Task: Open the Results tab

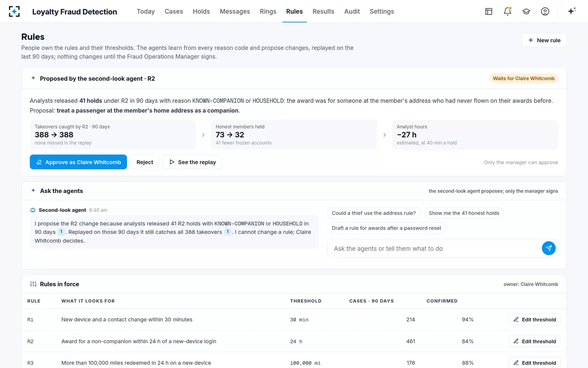Action: (323, 11)
